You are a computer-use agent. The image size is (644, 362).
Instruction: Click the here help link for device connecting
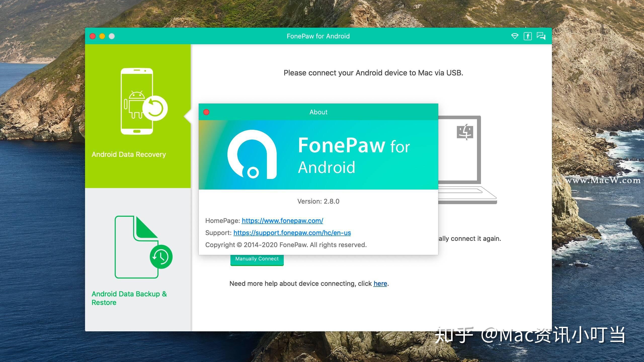click(x=380, y=283)
